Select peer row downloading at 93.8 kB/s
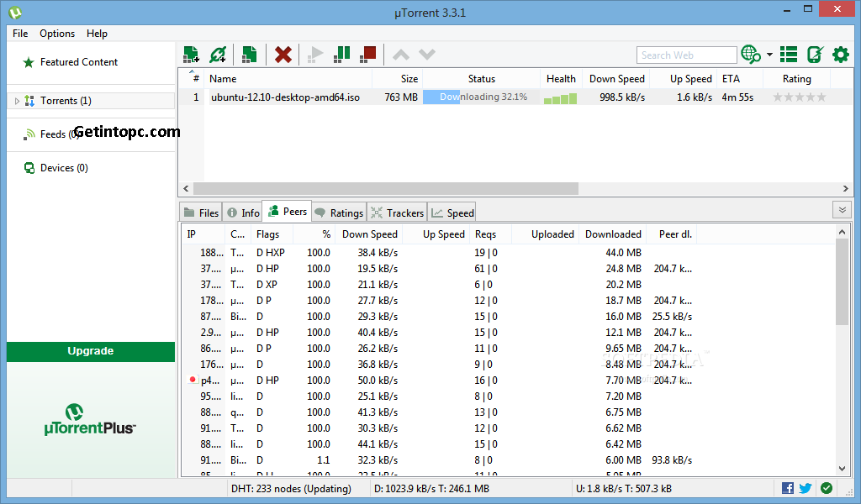 tap(508, 460)
